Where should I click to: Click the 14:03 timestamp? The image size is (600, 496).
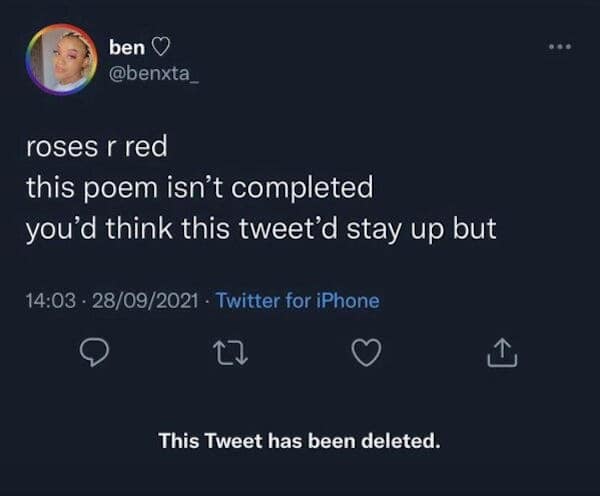(48, 299)
